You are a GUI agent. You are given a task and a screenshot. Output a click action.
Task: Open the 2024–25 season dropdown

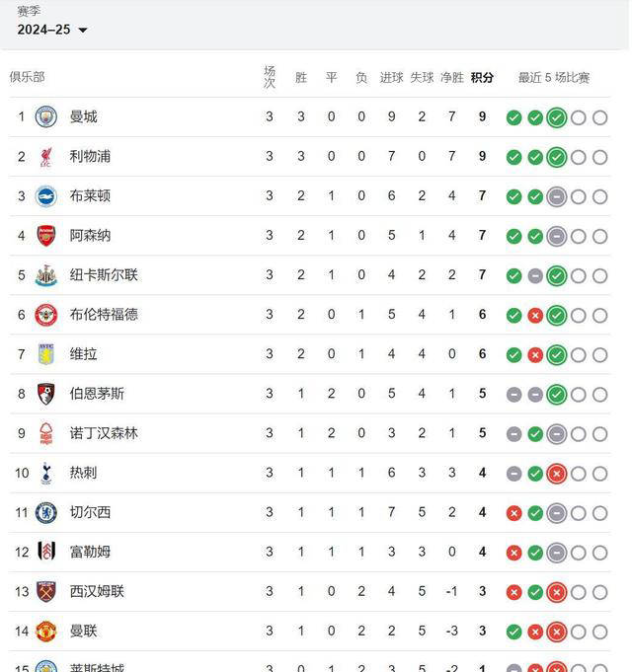pos(52,30)
